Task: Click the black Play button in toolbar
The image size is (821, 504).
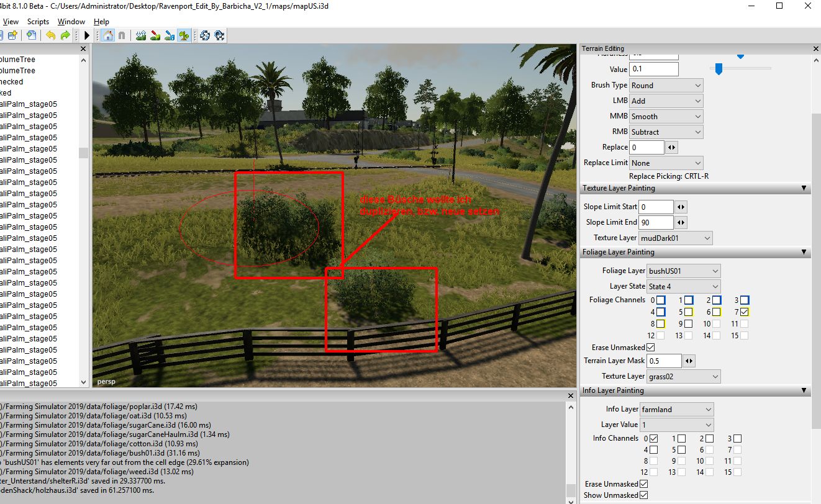Action: [87, 35]
